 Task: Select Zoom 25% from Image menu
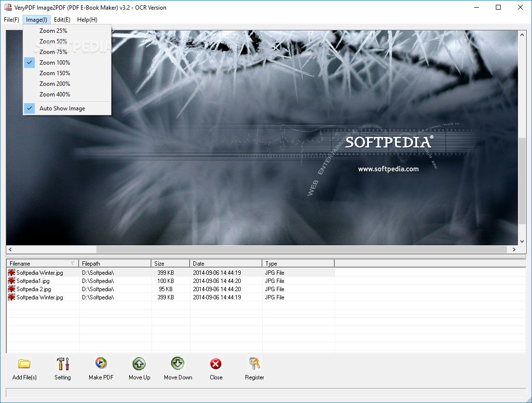(67, 30)
